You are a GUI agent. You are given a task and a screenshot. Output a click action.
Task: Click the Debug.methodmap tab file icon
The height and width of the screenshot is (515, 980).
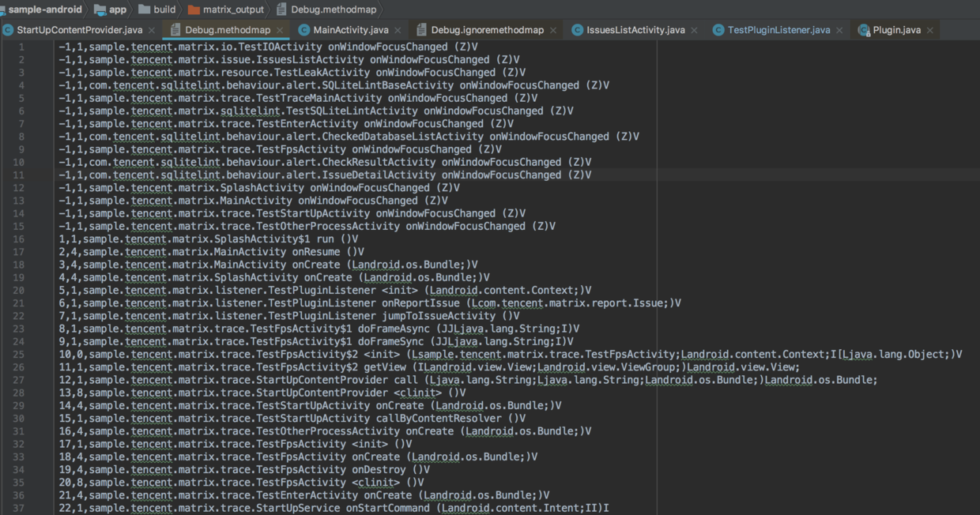[x=175, y=30]
